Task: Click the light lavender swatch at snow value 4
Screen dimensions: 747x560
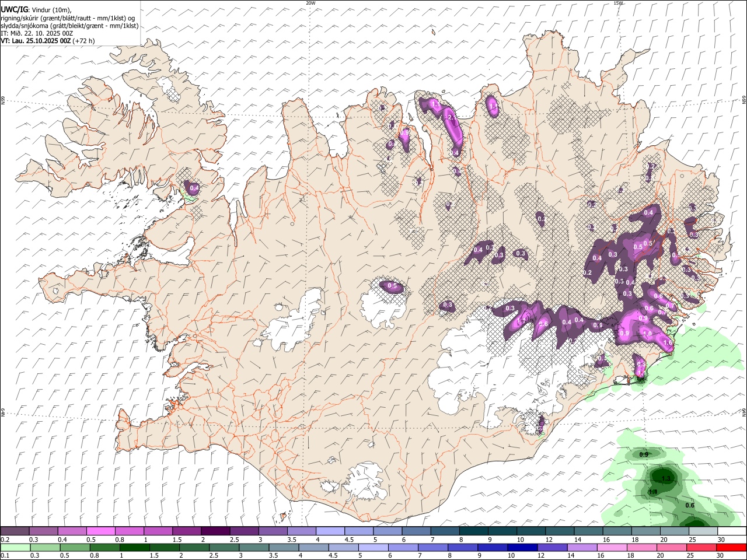Action: click(x=330, y=531)
